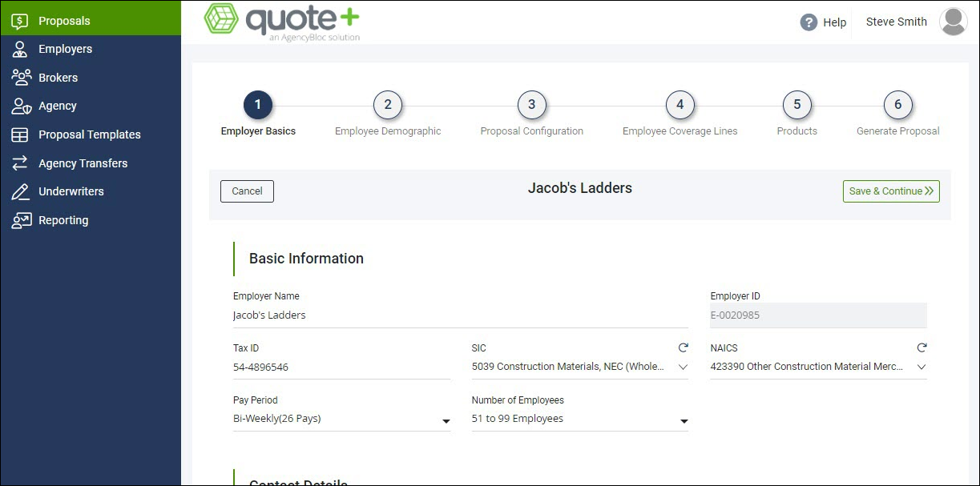
Task: Go to step 5 Products
Action: 797,104
